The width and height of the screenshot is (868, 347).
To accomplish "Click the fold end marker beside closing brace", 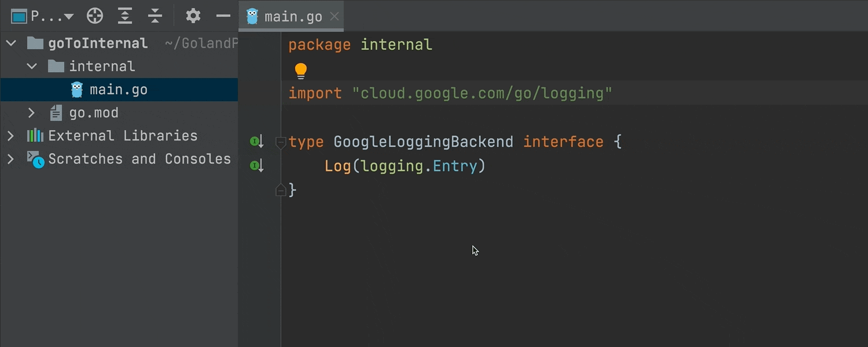I will (x=281, y=190).
